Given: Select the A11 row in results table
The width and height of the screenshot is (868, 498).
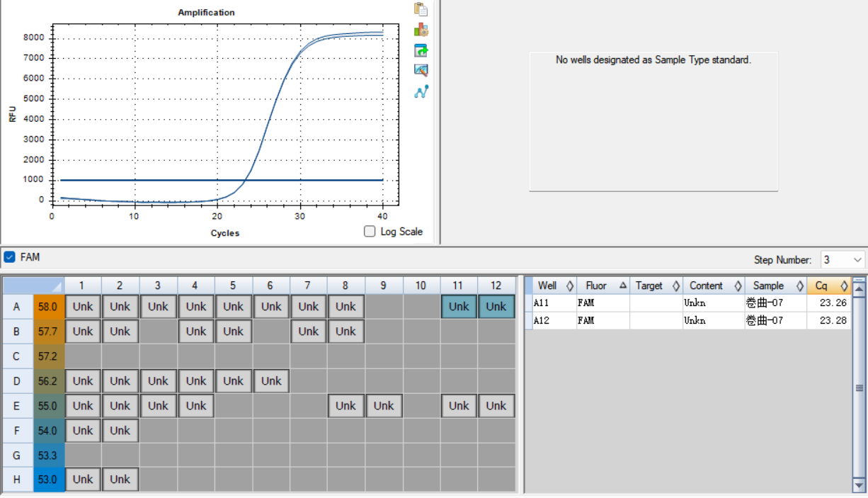Looking at the screenshot, I should [687, 303].
